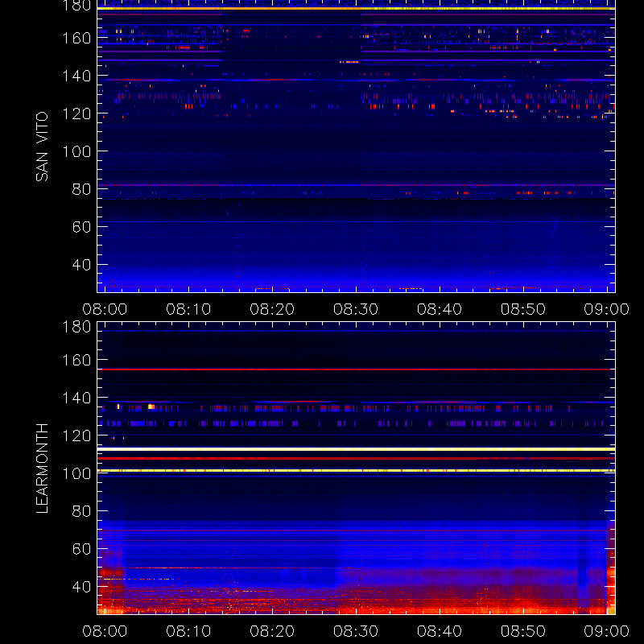Pick the 60 frequency label on Learmonth axis
644x644 pixels.
point(81,549)
